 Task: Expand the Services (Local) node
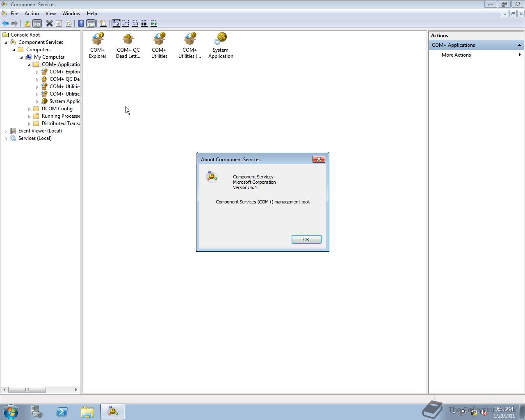click(6, 138)
